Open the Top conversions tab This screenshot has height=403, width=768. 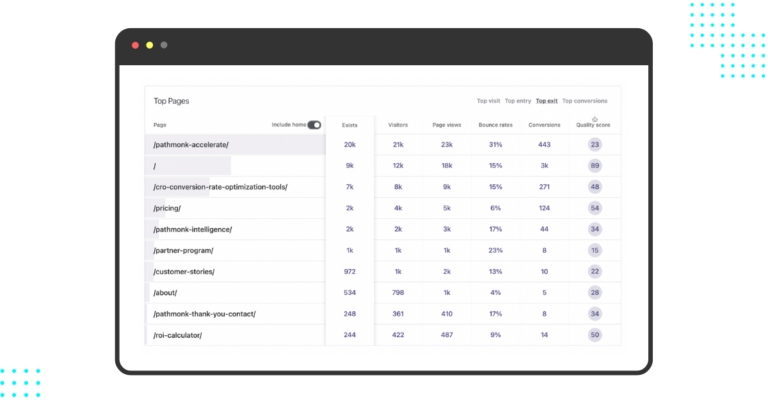coord(584,101)
